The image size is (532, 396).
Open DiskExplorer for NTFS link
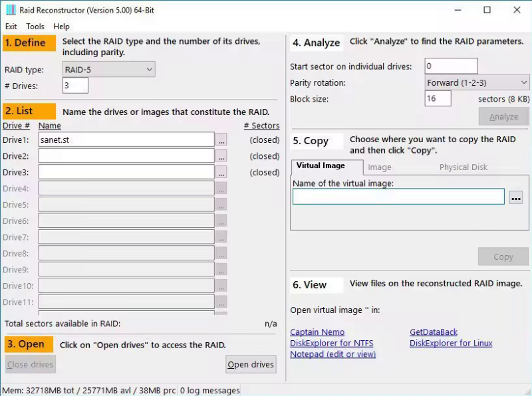click(x=331, y=344)
